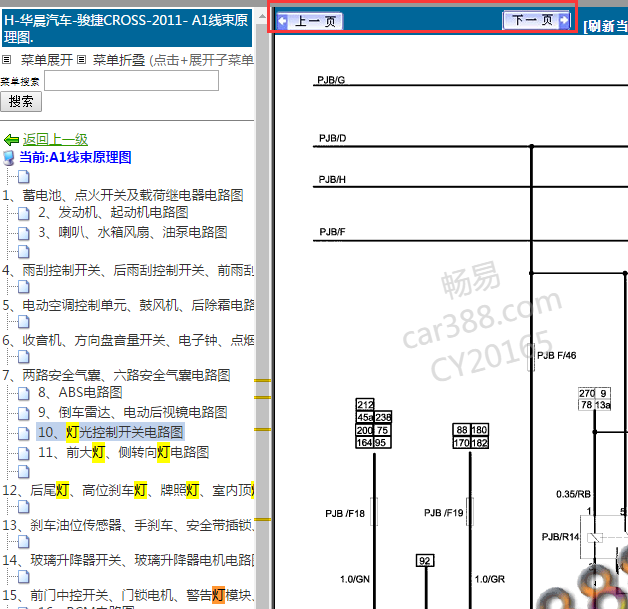Click wire label 0.35/RB
628x609 pixels.
(x=573, y=494)
